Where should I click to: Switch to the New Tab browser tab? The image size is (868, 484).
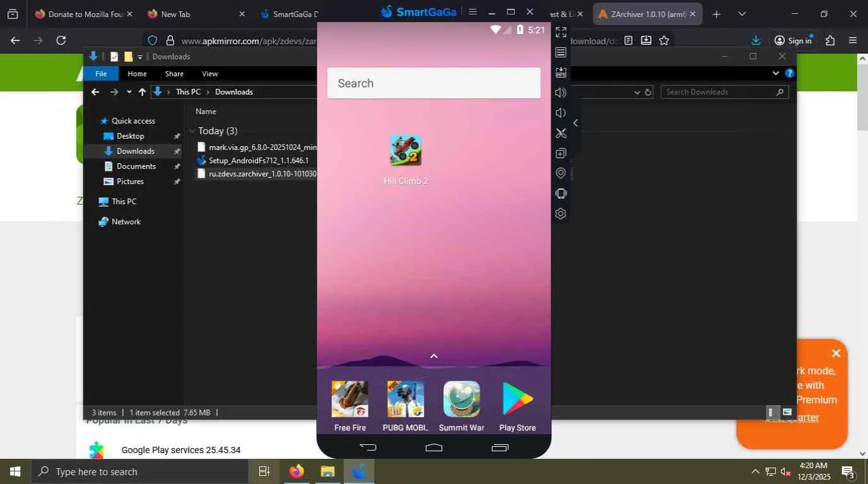(196, 14)
